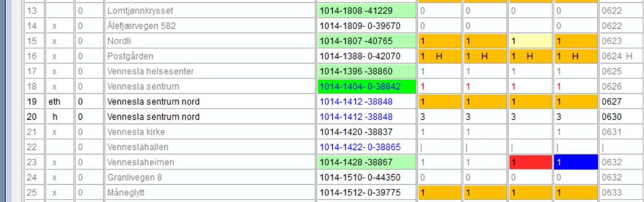Click blue code 1014-1422- 0-38865
644x202 pixels.
coord(360,147)
